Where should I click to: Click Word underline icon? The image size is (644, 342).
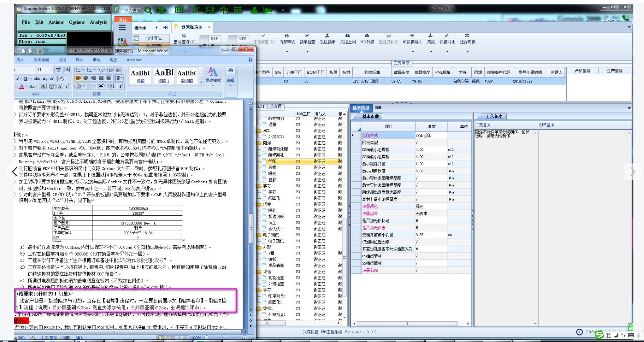tap(26, 78)
